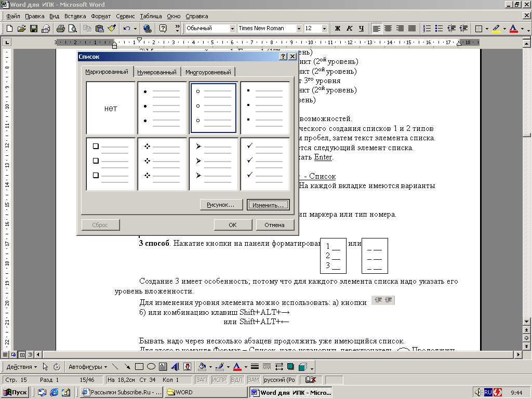Toggle ЗАП macro recording in the status bar
The image size is (532, 399).
point(202,380)
